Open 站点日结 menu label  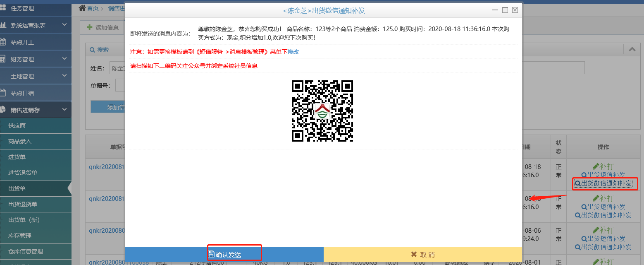coord(22,93)
